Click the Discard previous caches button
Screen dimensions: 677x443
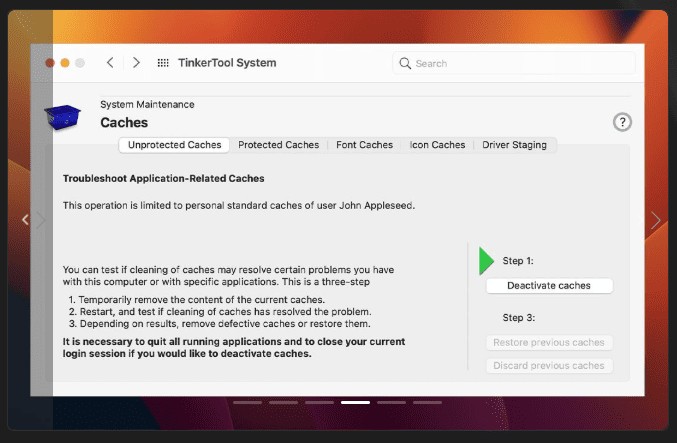[549, 366]
